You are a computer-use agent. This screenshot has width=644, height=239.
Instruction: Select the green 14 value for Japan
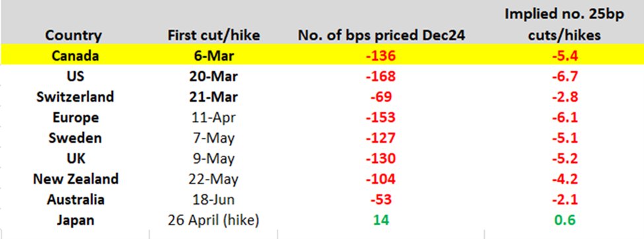pos(380,220)
